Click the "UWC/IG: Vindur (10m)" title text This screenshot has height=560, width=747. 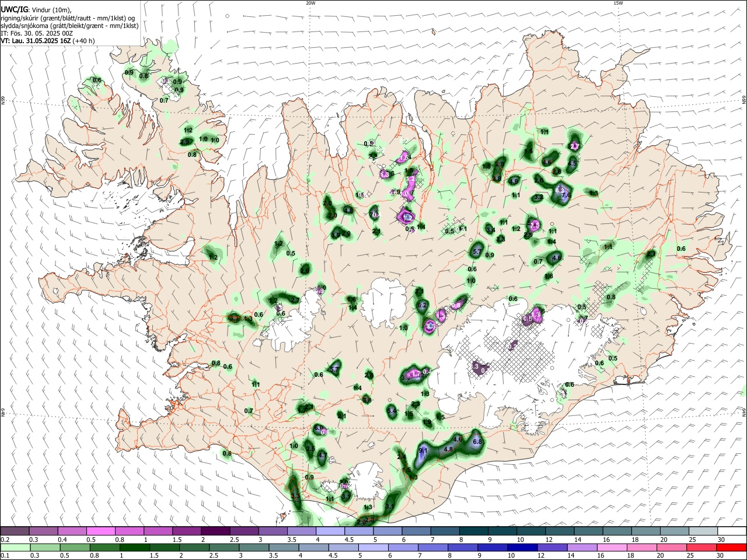point(36,9)
